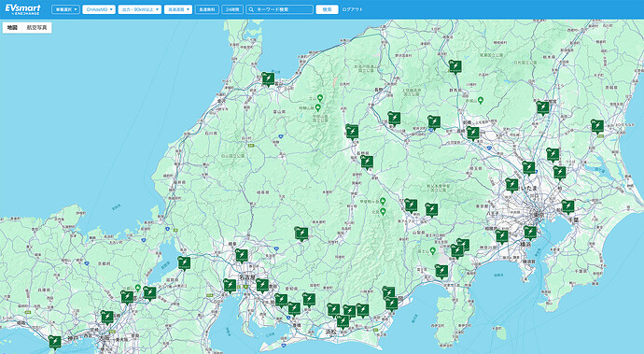Select charger marker at 高崎
Viewport: 644px width, 354px height.
tap(472, 133)
